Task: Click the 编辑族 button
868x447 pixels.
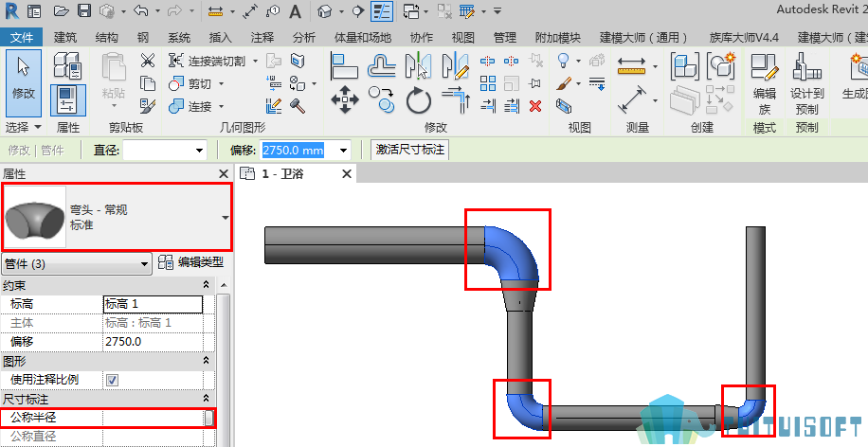Action: [x=765, y=83]
